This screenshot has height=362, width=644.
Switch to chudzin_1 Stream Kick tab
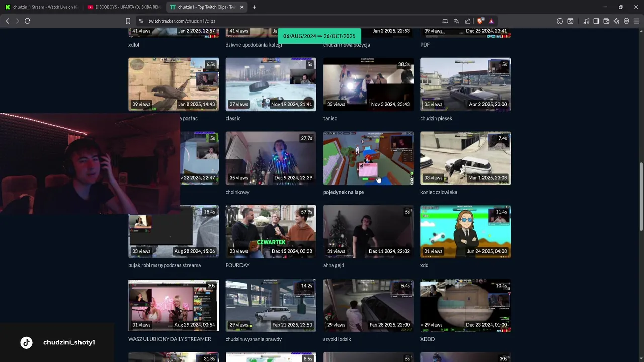[42, 7]
